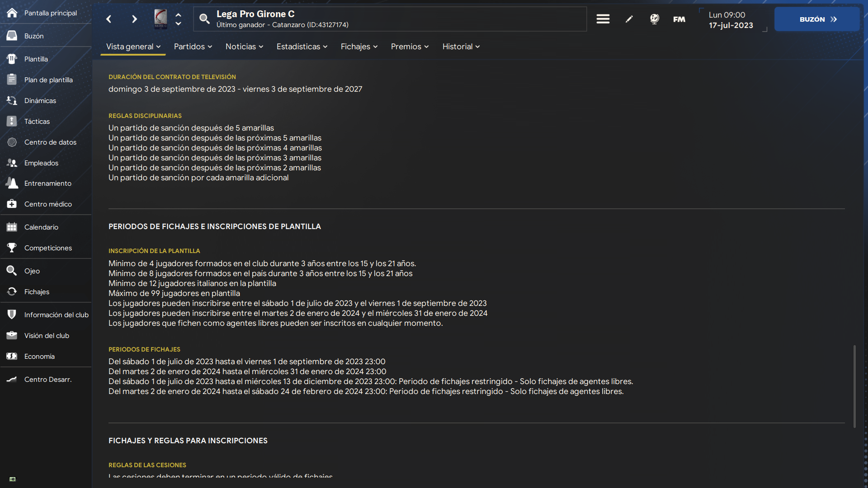The height and width of the screenshot is (488, 868).
Task: Select Calendario label in sidebar
Action: point(41,227)
